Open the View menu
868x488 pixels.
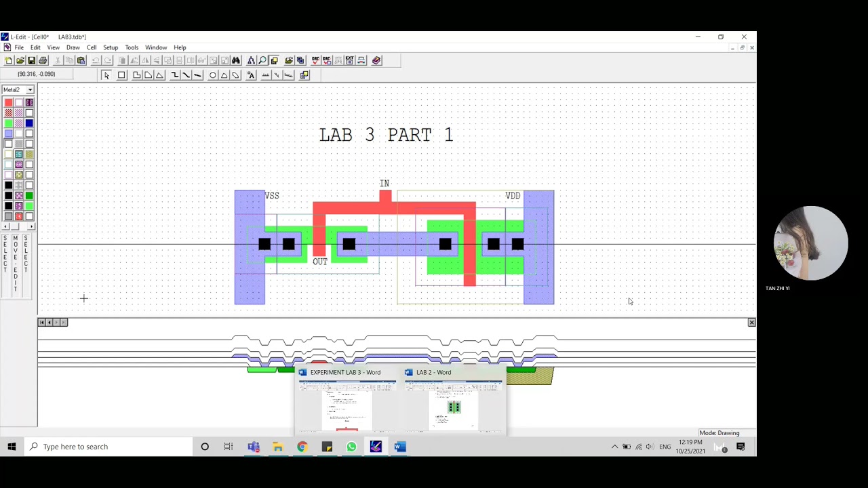click(x=53, y=47)
